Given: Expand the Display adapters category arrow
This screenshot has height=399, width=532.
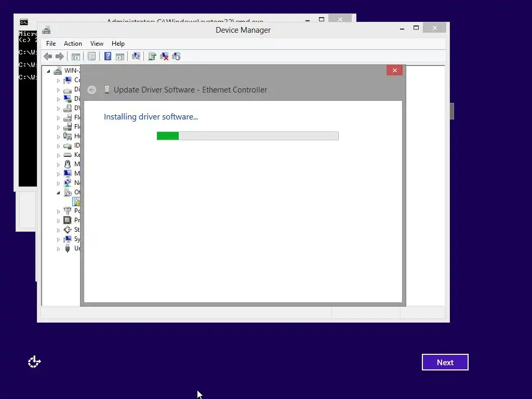Looking at the screenshot, I should (58, 99).
